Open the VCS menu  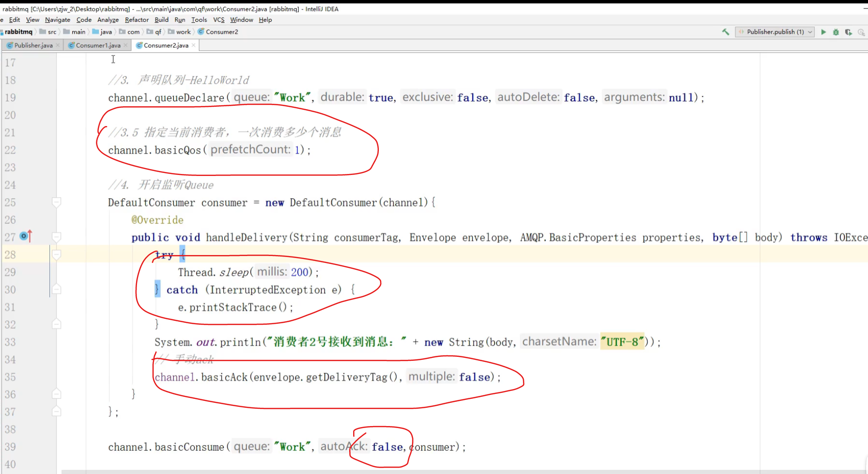click(219, 20)
